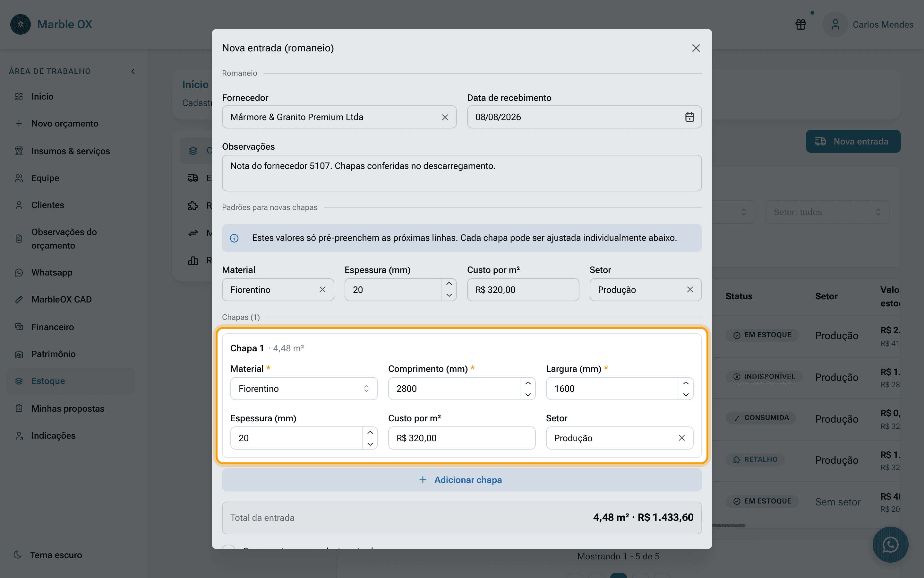The height and width of the screenshot is (578, 924).
Task: Open the Setor: todos filter dropdown
Action: tap(827, 212)
